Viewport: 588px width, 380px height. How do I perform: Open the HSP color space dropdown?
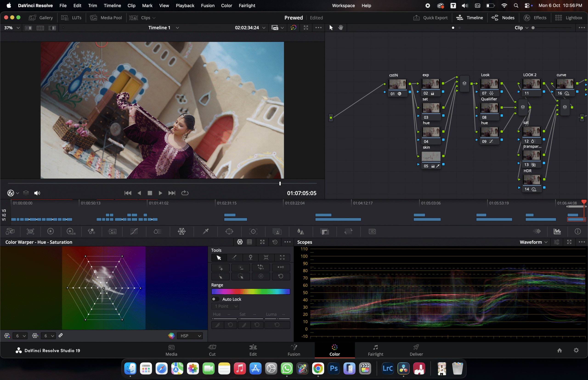click(x=189, y=336)
